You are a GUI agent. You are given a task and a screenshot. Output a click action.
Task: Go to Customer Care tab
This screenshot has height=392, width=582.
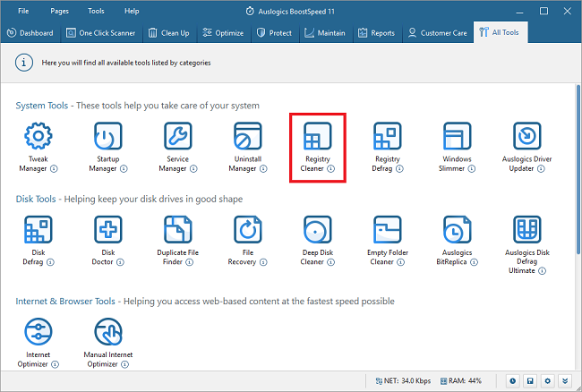438,33
